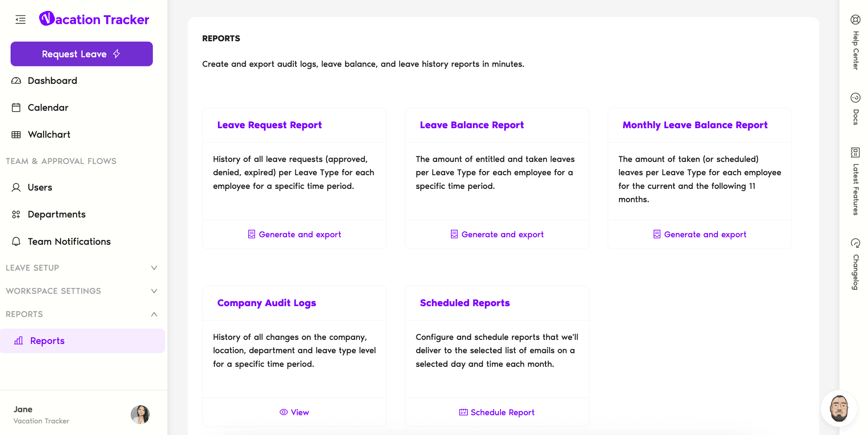
Task: Go to the Calendar page
Action: (x=48, y=108)
